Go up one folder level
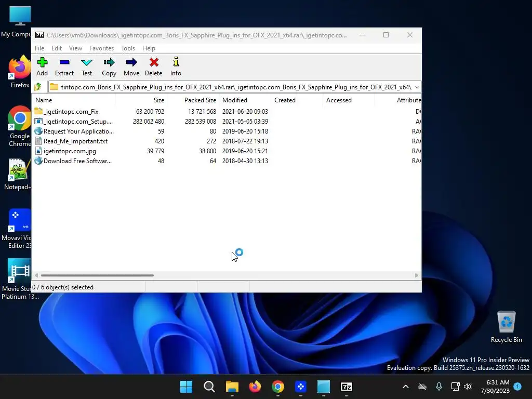 (38, 87)
